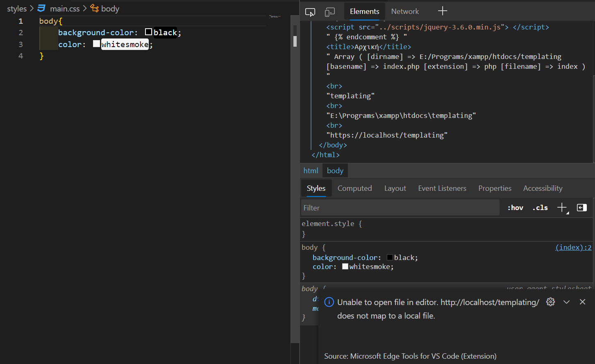Toggle the :hov element state panel
This screenshot has width=595, height=364.
pos(515,208)
